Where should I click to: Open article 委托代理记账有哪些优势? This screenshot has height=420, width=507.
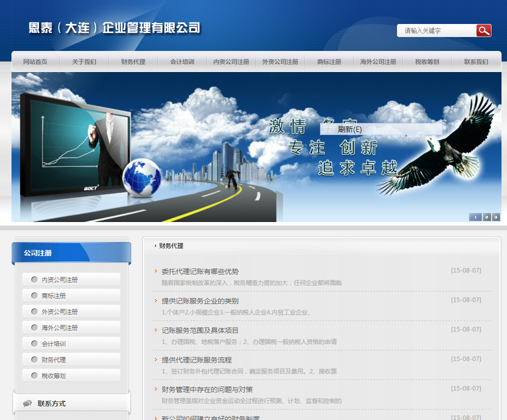200,271
